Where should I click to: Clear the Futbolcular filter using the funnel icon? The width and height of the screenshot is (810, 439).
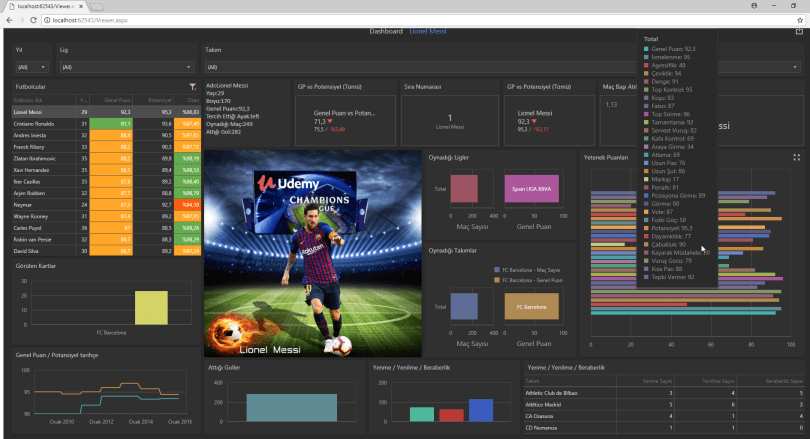(193, 87)
